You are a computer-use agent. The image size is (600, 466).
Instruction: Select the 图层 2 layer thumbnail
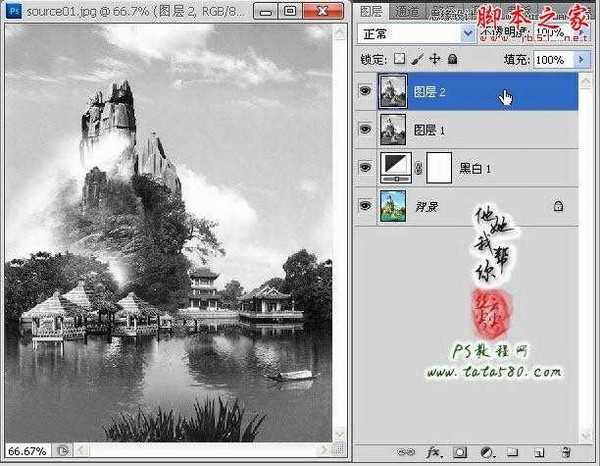tap(393, 91)
